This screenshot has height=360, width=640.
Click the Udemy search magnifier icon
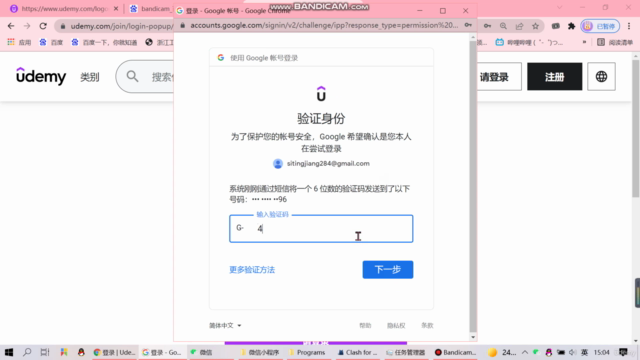132,76
